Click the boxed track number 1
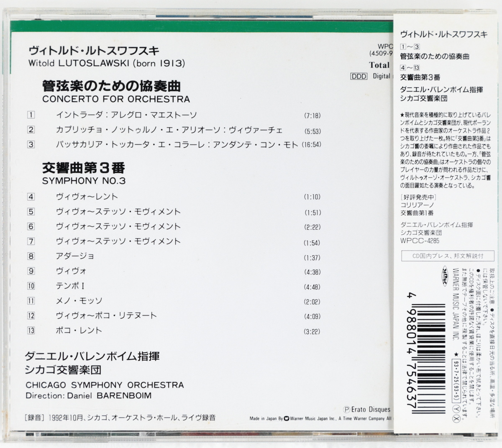The image size is (502, 448). 31,115
